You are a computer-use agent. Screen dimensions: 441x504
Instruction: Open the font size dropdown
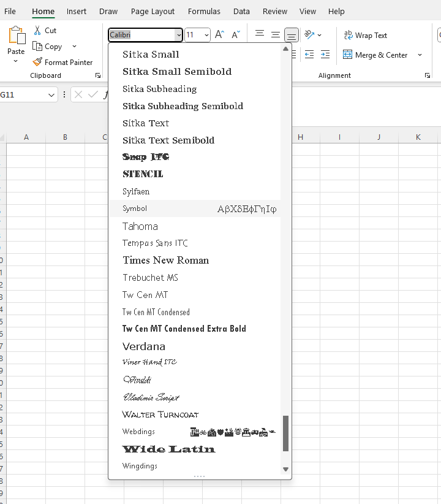[x=206, y=35]
